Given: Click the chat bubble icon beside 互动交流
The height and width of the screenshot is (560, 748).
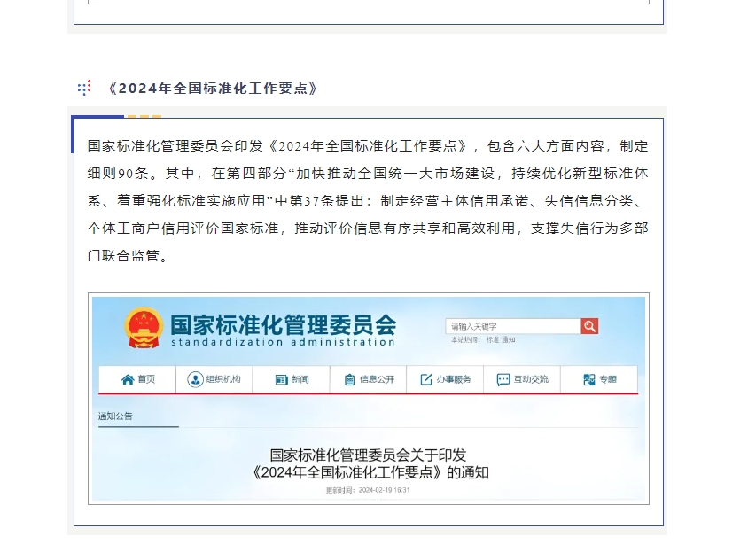Looking at the screenshot, I should point(503,380).
